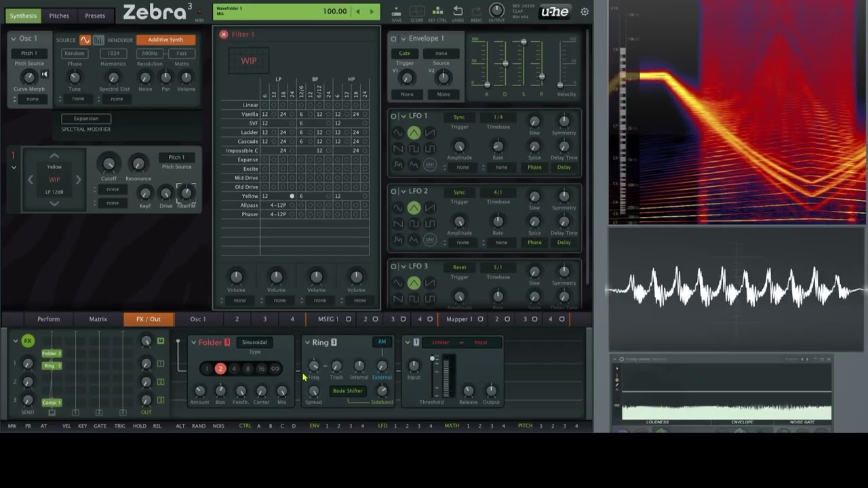The width and height of the screenshot is (868, 488).
Task: Click the u-he logo
Action: pos(554,12)
